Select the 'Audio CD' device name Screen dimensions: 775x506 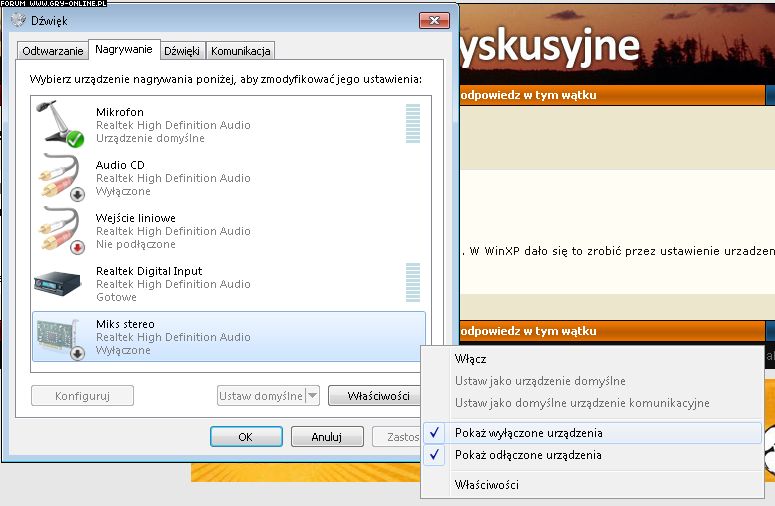pyautogui.click(x=120, y=165)
